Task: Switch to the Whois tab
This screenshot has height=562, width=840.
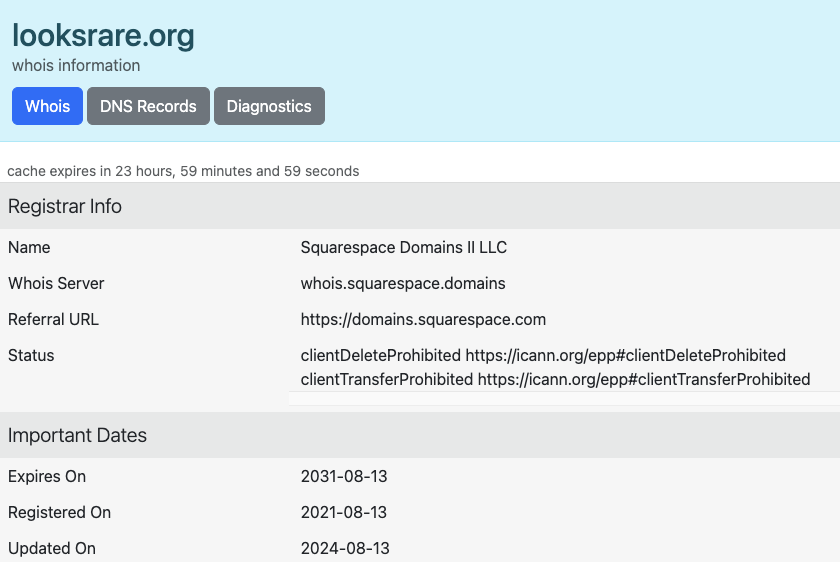Action: pyautogui.click(x=47, y=106)
